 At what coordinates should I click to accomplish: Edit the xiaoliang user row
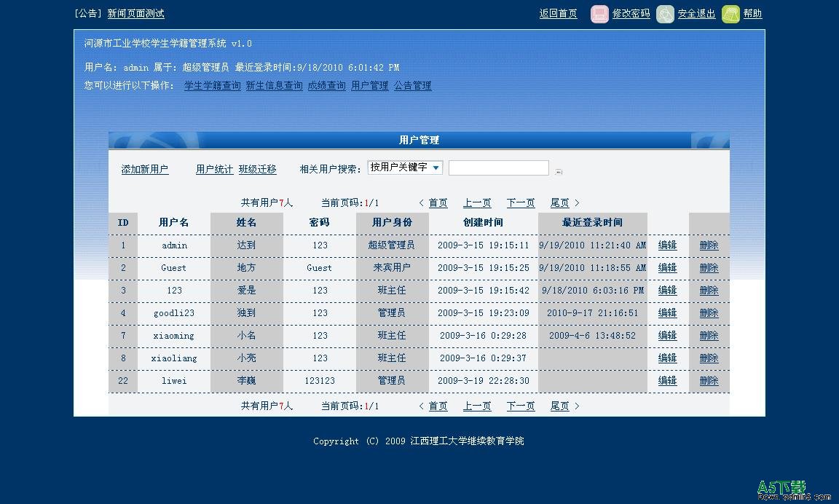[667, 358]
